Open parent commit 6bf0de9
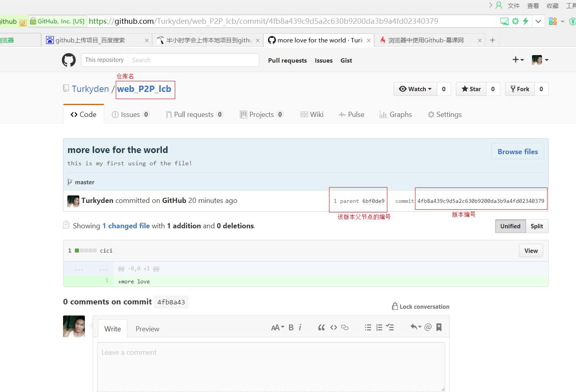This screenshot has width=576, height=392. (373, 201)
